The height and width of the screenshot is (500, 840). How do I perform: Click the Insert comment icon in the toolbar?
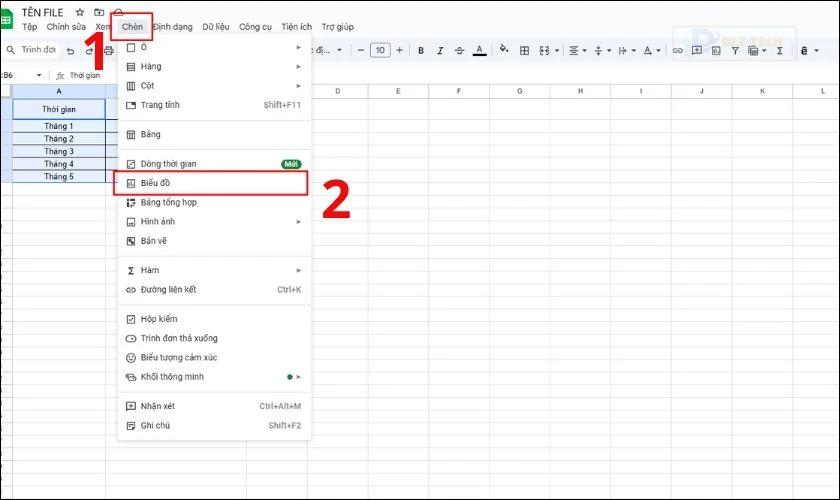697,50
